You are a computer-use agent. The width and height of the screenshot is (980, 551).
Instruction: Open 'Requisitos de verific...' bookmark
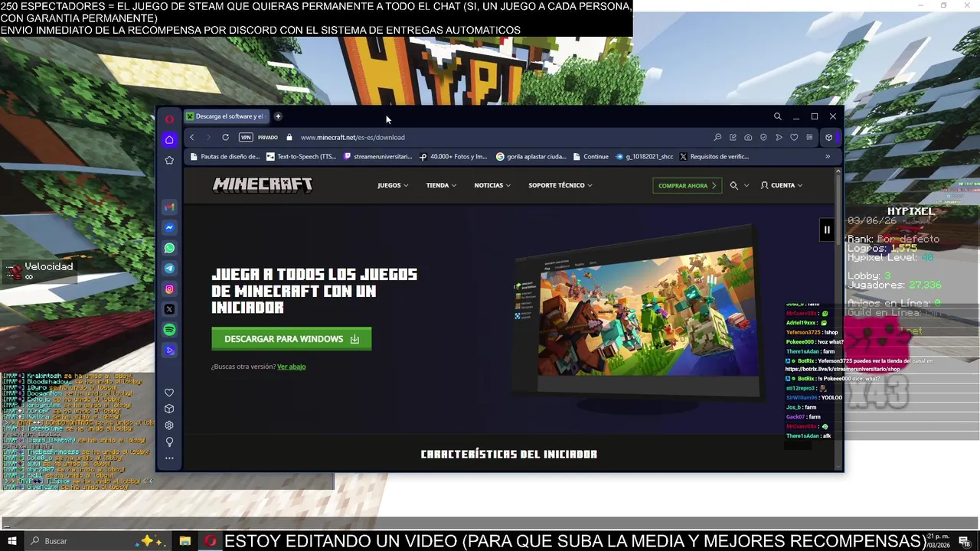(714, 156)
